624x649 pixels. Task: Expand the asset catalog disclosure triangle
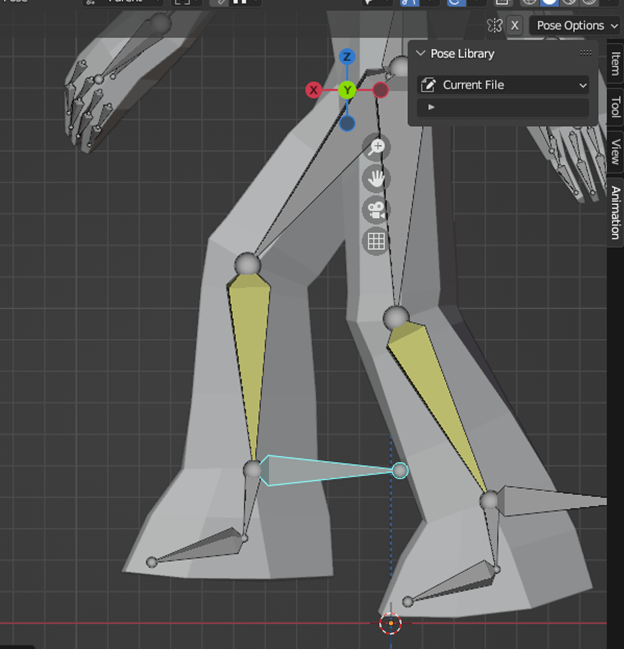(431, 107)
